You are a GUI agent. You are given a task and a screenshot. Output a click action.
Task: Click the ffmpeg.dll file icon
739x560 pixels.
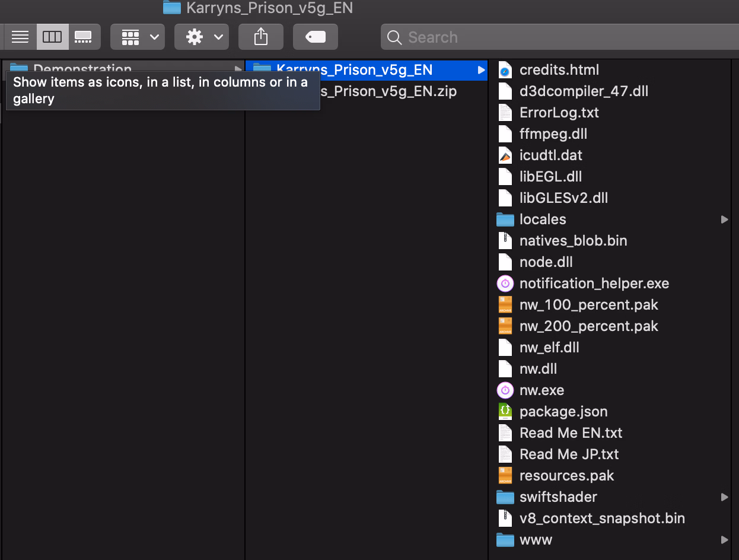[x=505, y=134]
